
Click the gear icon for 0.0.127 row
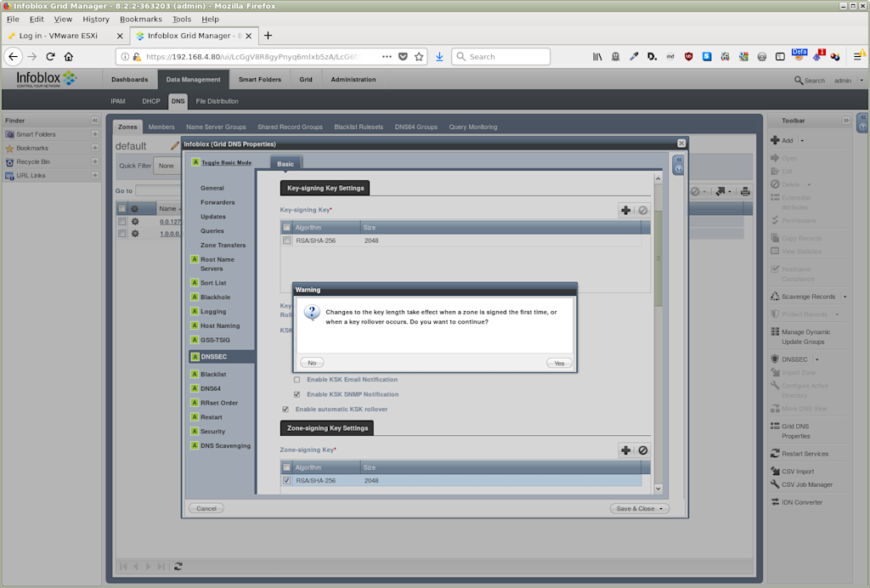135,221
